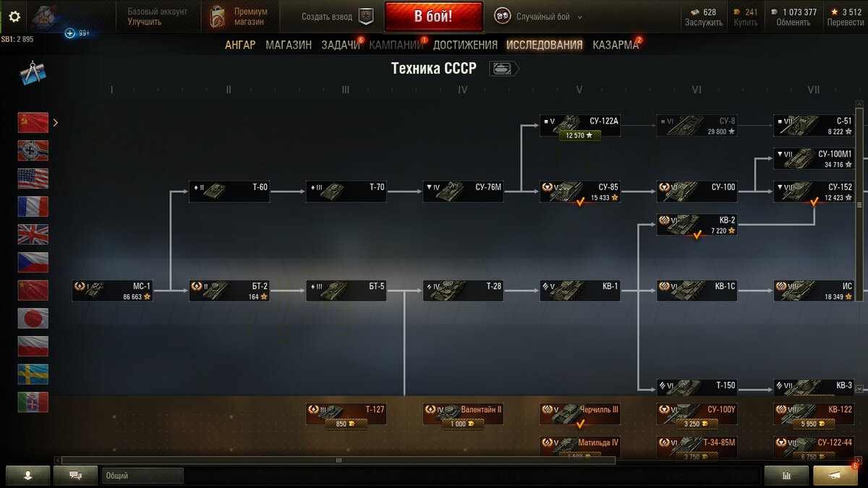Toggle the vehicle type filter next to Техника СССР
The height and width of the screenshot is (488, 868).
(504, 69)
